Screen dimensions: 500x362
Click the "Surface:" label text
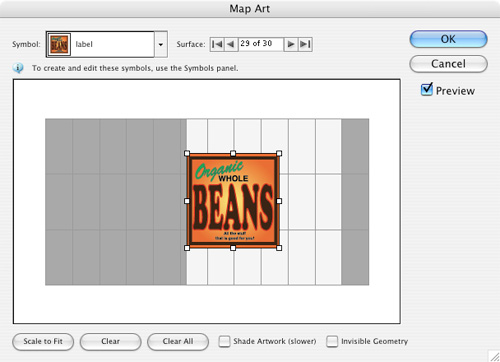(x=191, y=44)
